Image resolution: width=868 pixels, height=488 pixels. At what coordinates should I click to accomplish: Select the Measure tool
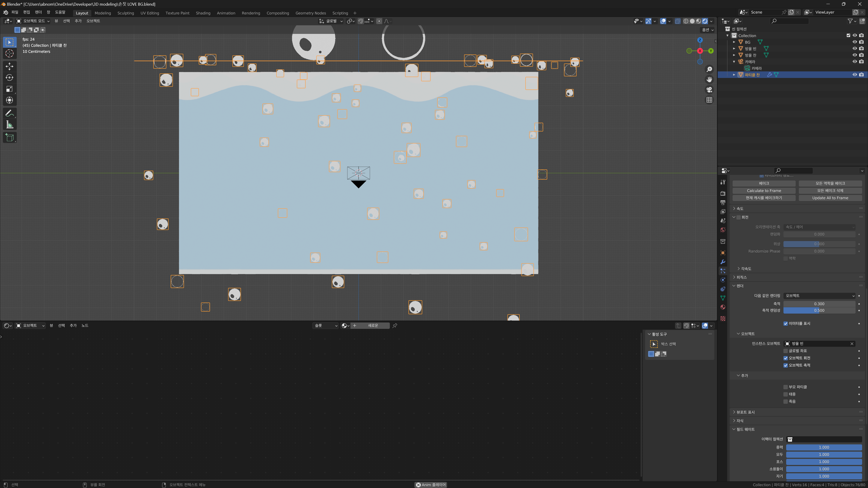tap(9, 125)
